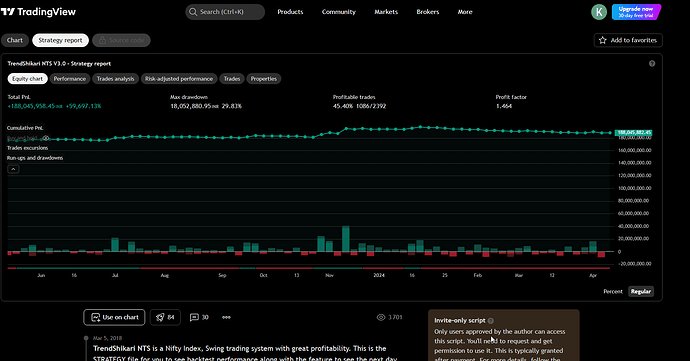
Task: Click the Total PnL value
Action: (x=54, y=106)
